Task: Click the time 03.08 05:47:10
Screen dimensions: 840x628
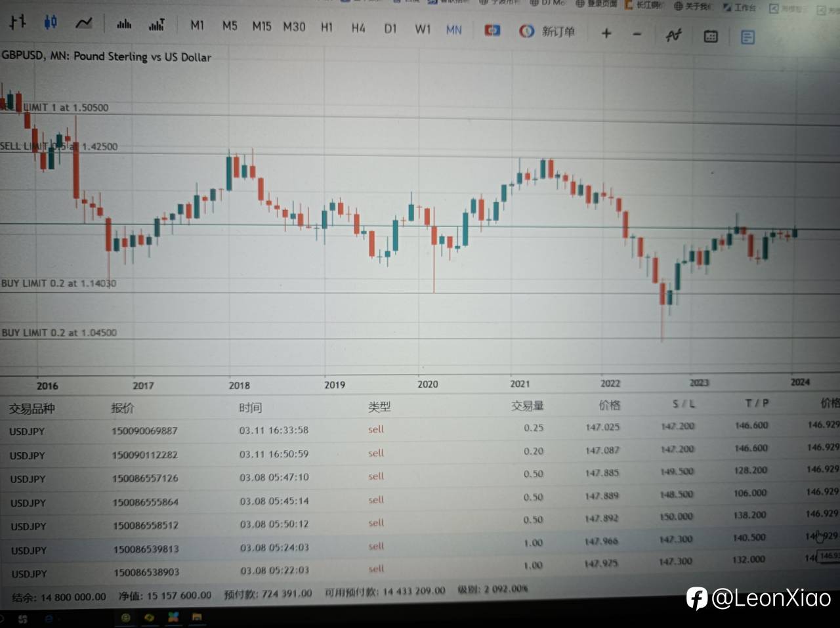Action: point(274,478)
